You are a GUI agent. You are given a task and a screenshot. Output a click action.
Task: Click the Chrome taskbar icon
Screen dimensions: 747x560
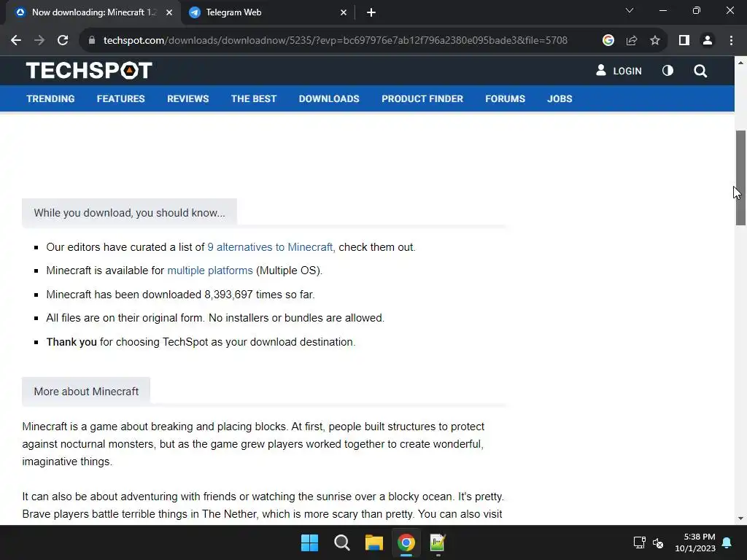click(406, 542)
